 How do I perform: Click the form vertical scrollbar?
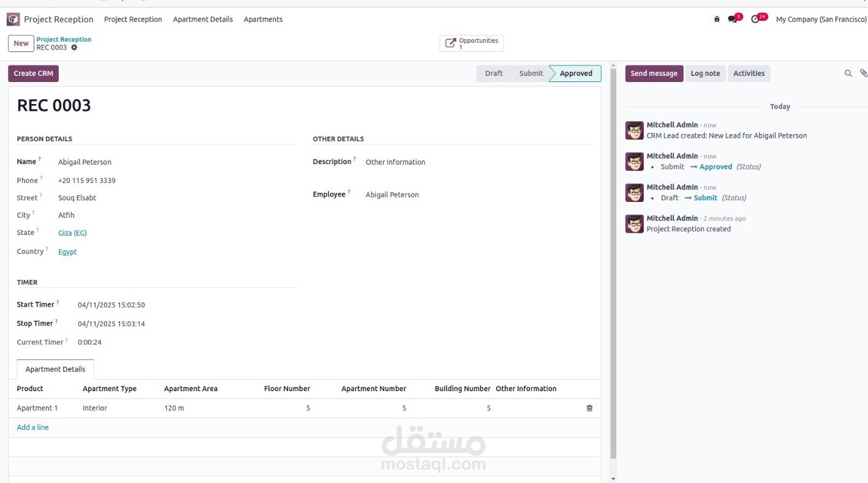[x=613, y=263]
